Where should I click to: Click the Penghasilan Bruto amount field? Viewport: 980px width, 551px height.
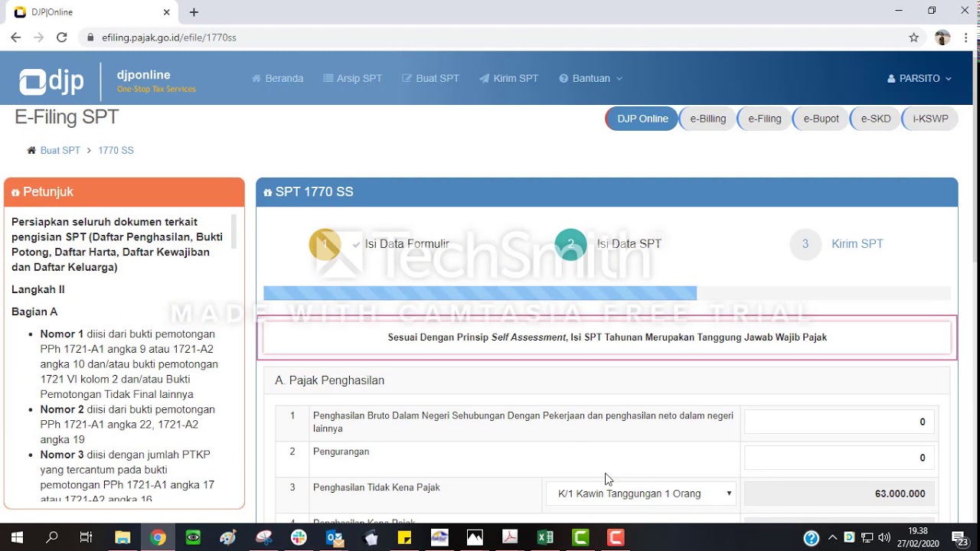839,422
